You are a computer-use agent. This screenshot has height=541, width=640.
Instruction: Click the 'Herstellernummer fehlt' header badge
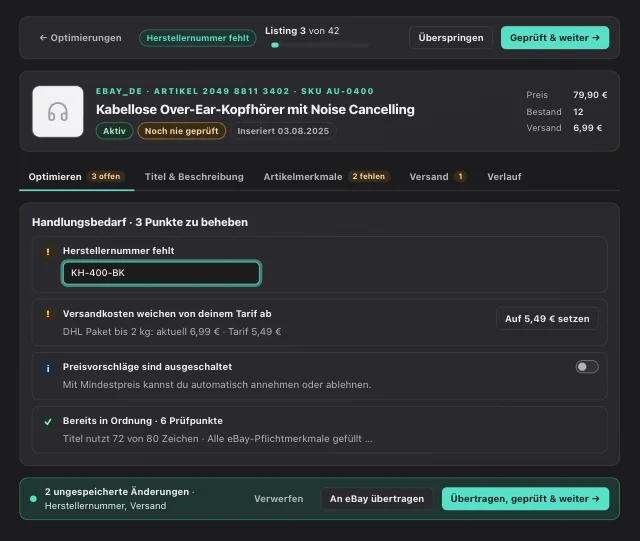198,38
